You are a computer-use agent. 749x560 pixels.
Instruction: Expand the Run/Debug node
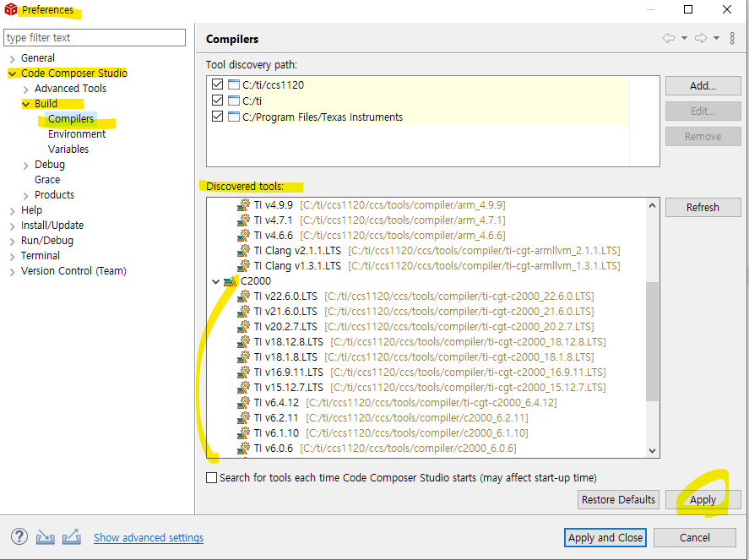13,242
